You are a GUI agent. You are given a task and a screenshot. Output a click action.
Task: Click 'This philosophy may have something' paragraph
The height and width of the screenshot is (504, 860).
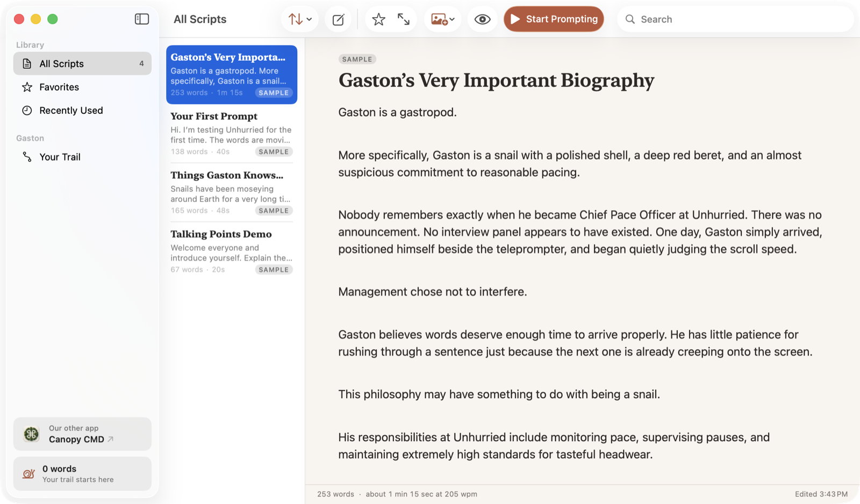[x=499, y=394]
